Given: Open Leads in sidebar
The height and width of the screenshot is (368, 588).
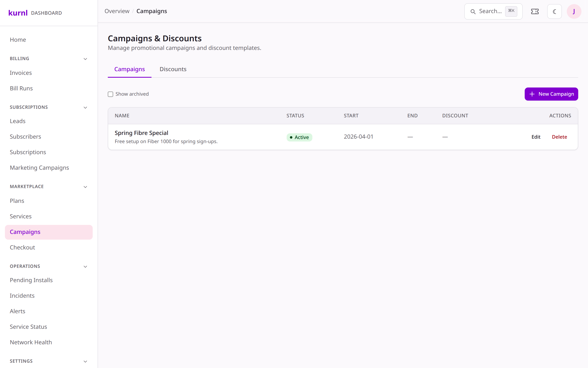Looking at the screenshot, I should click(49, 121).
